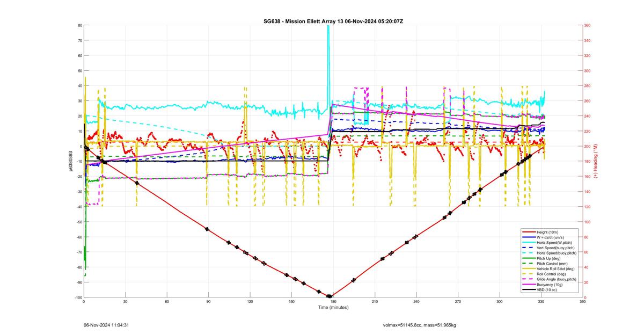Click the diamond marker at the deepest dive point
Screen dimensions: 644x334
329,296
